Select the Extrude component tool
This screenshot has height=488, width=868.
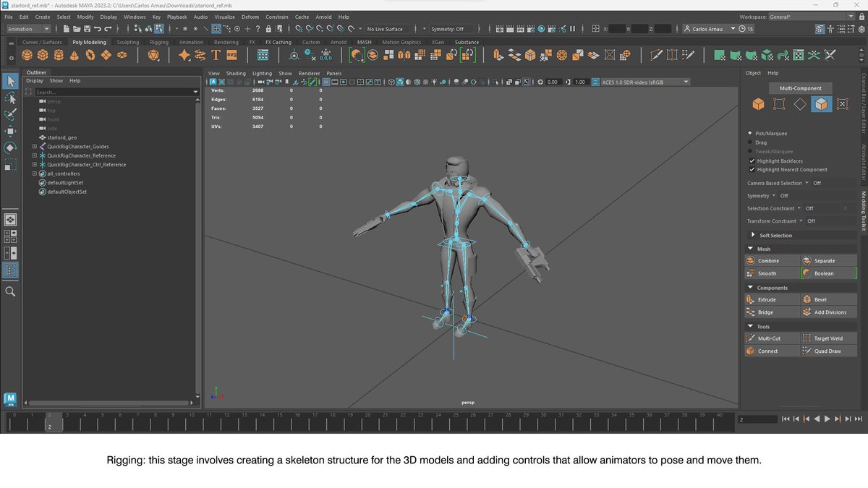pos(771,299)
